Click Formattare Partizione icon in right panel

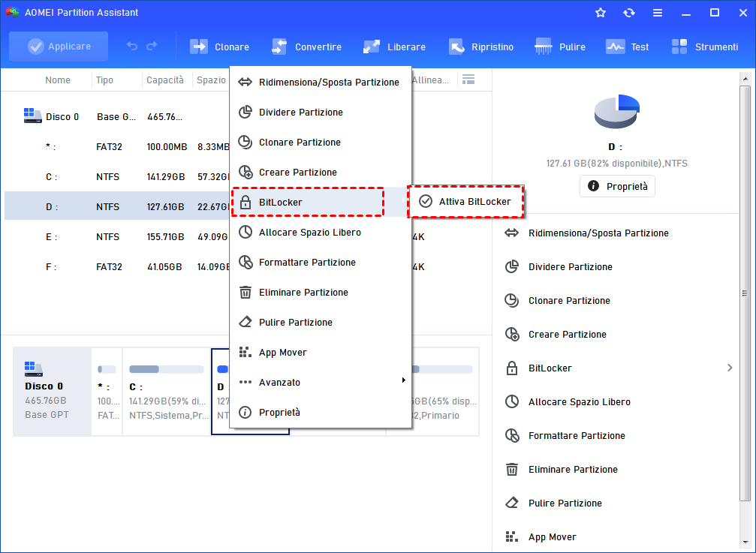pyautogui.click(x=511, y=435)
